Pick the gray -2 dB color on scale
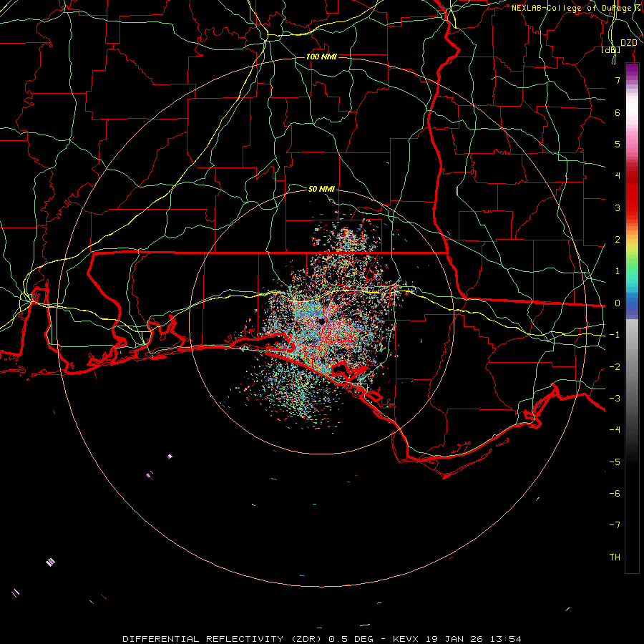Screen dimensions: 644x644 coord(632,367)
